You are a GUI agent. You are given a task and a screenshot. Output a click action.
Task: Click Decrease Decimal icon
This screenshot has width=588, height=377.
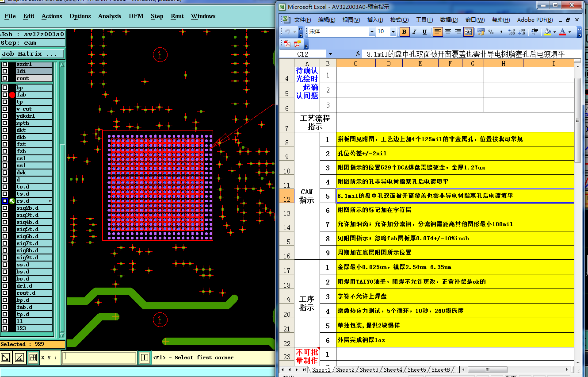click(x=522, y=32)
